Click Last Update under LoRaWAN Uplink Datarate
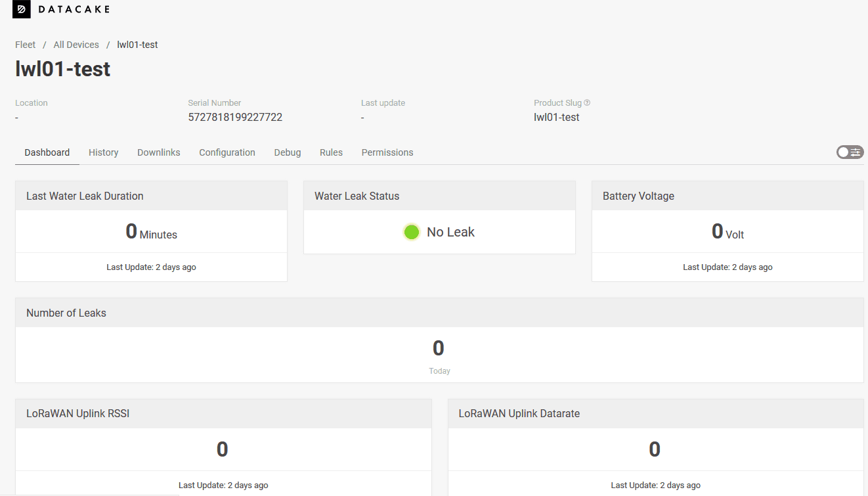 pos(656,485)
